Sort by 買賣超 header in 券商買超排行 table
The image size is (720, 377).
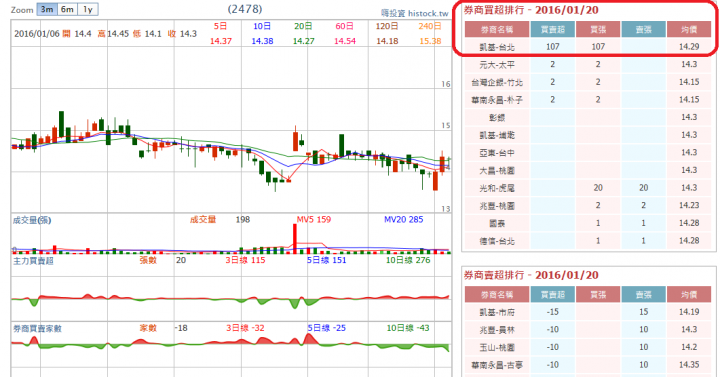coord(552,29)
